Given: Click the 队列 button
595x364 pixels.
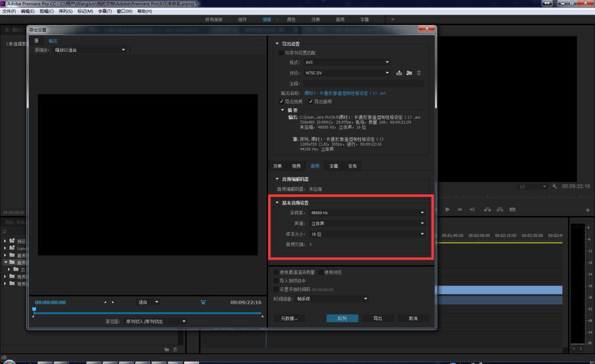Looking at the screenshot, I should click(342, 318).
